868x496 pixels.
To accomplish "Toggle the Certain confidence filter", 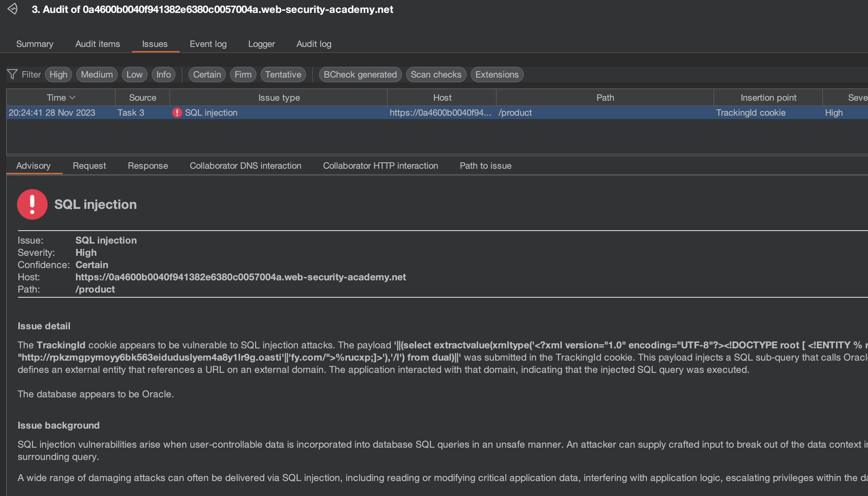I will [x=207, y=74].
